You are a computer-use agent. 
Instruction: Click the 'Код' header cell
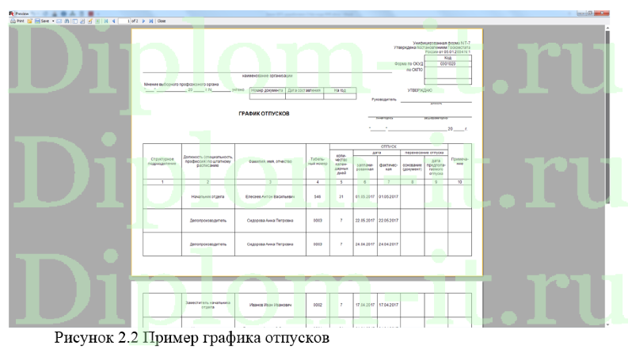tap(447, 58)
